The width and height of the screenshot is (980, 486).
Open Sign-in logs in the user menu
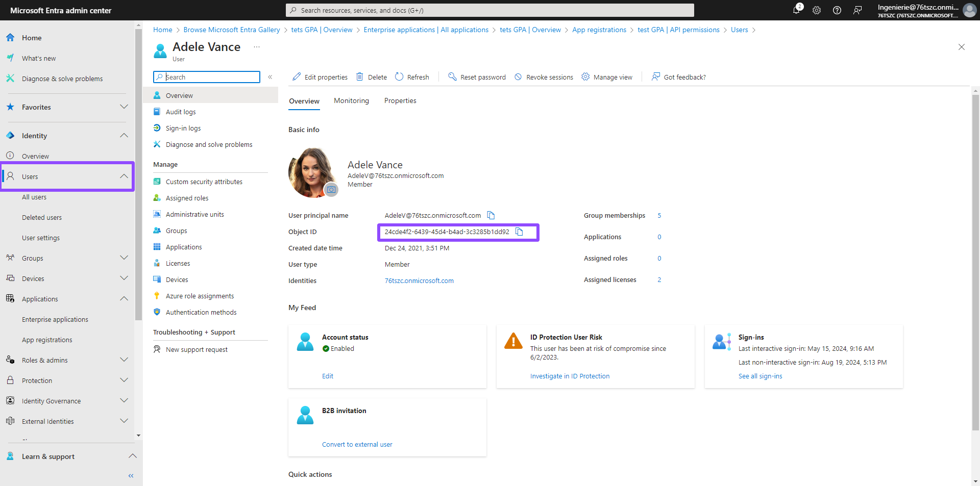click(x=183, y=128)
